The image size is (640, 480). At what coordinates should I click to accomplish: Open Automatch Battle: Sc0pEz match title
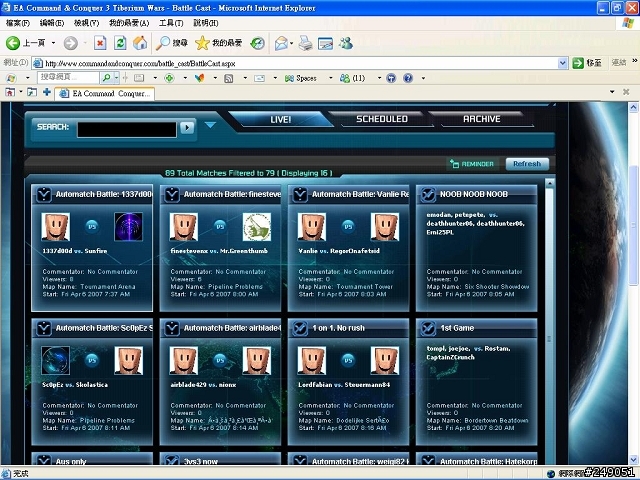[x=104, y=328]
